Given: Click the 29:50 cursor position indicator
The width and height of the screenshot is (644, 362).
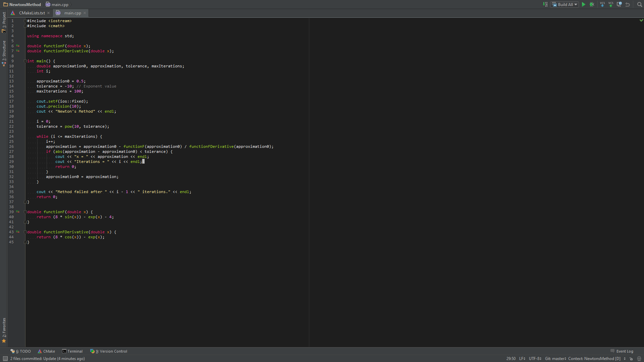Looking at the screenshot, I should pyautogui.click(x=511, y=359).
